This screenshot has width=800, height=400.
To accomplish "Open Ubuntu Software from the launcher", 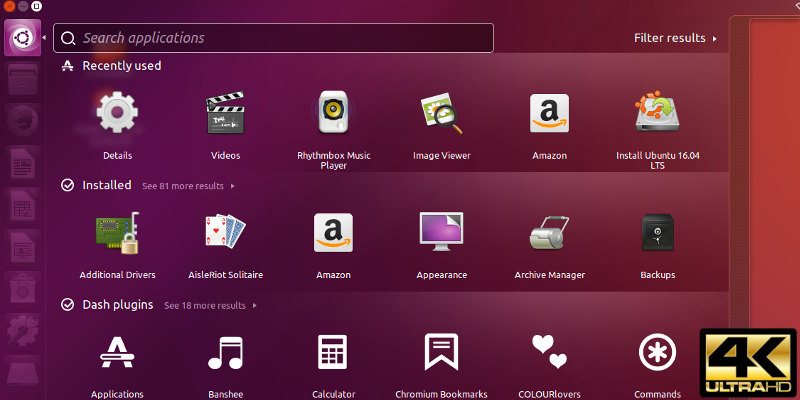I will tap(23, 289).
